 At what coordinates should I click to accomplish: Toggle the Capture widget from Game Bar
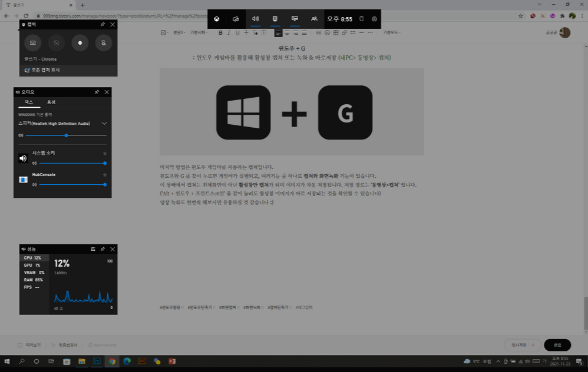click(x=275, y=19)
